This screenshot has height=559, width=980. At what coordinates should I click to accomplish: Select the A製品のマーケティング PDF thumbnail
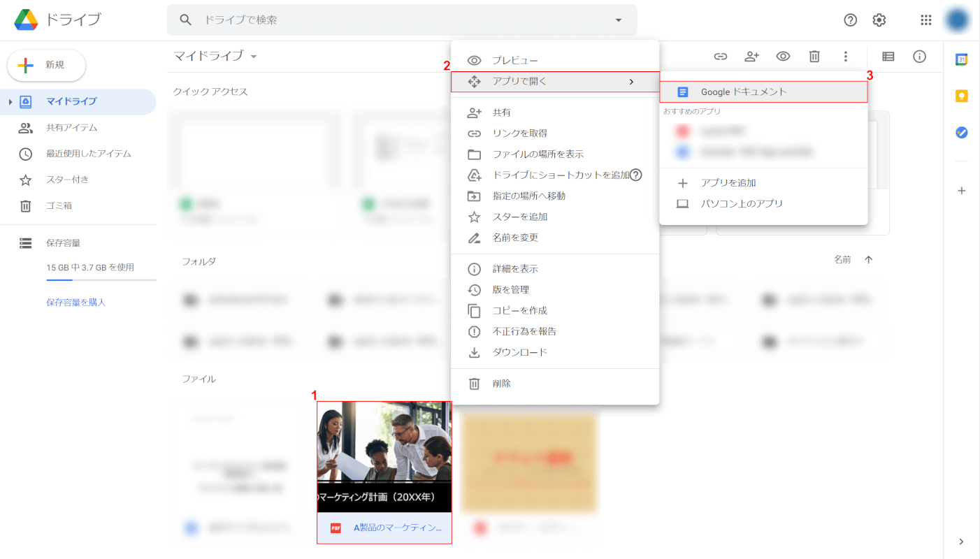click(384, 457)
